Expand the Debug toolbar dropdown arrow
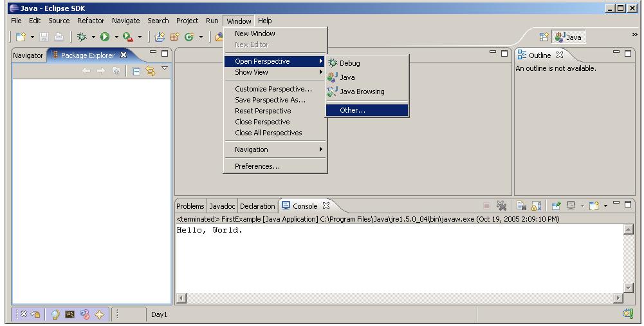The width and height of the screenshot is (644, 326). pos(93,37)
